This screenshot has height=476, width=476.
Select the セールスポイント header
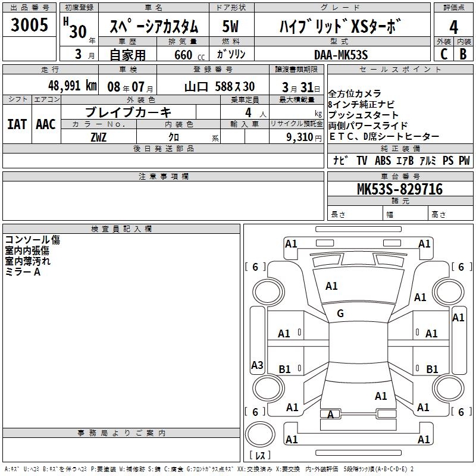click(400, 70)
